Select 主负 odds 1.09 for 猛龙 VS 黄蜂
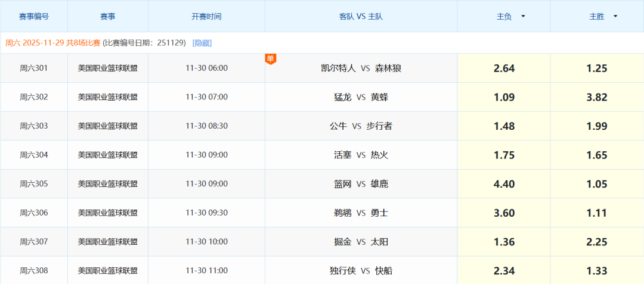 point(504,97)
